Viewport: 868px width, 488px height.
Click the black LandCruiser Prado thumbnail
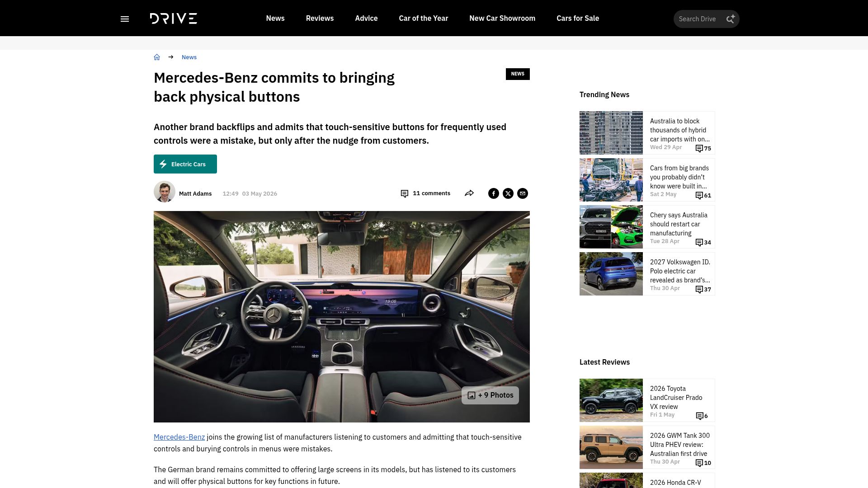[x=611, y=400]
